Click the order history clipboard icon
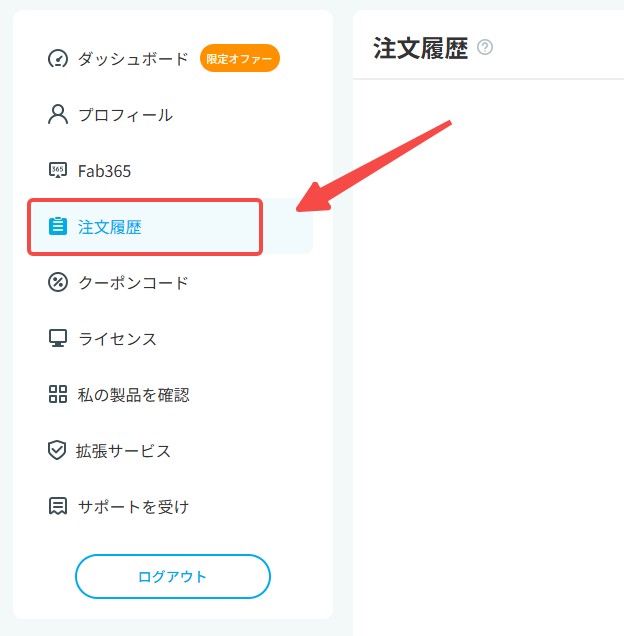624x636 pixels. [x=58, y=227]
